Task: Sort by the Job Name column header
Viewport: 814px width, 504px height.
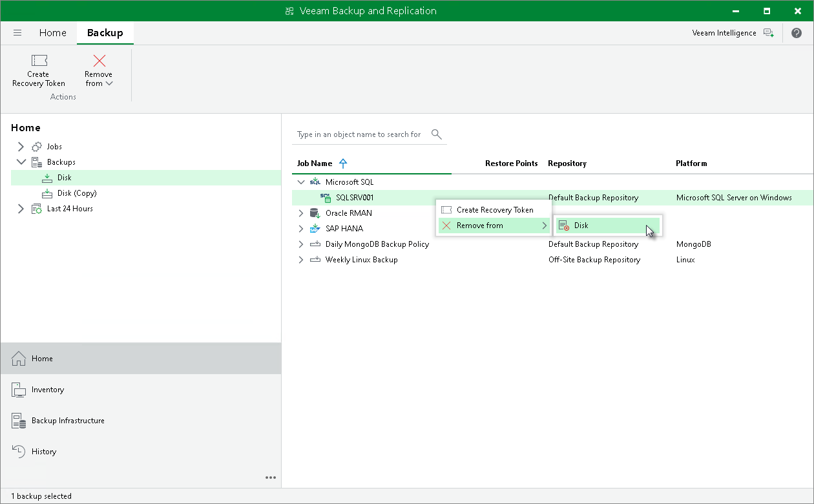Action: click(x=315, y=163)
